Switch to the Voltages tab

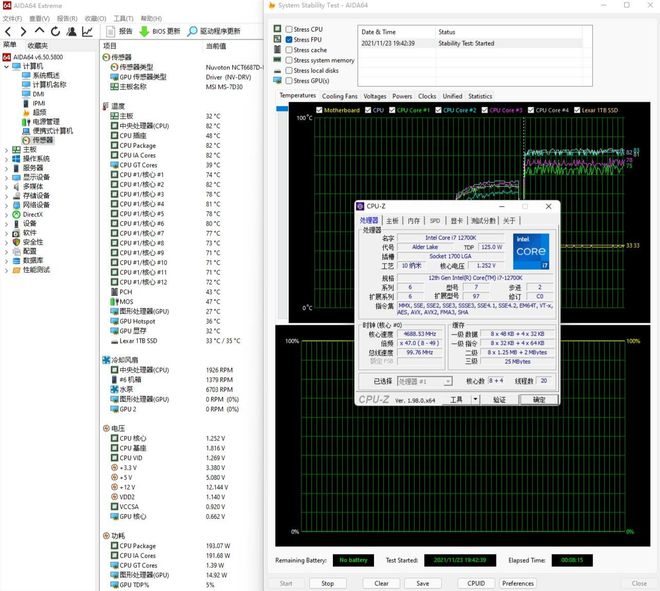[375, 96]
